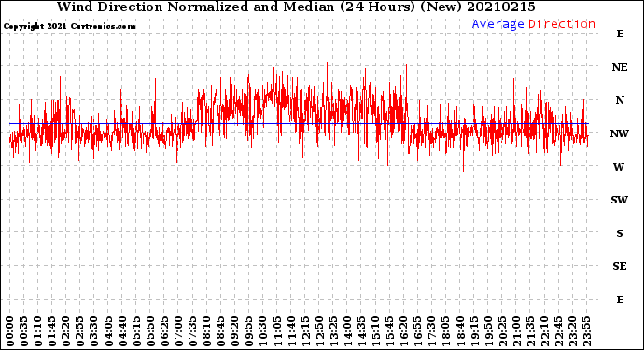Click the 10:30 time axis label
The image size is (644, 350).
(x=263, y=331)
